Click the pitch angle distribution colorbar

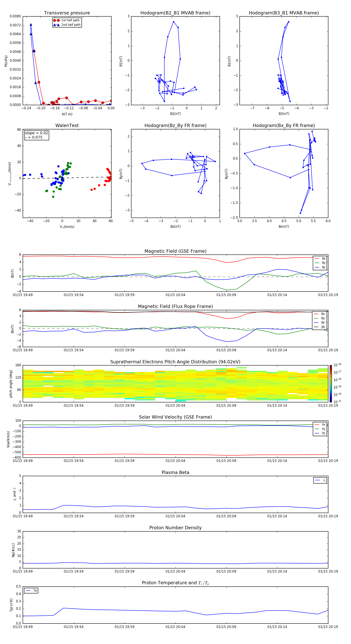pos(331,383)
